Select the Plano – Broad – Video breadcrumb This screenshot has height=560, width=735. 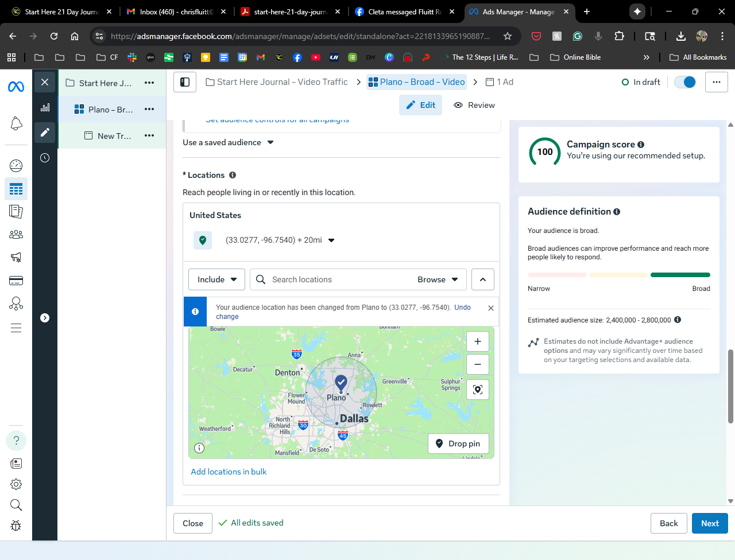(417, 82)
